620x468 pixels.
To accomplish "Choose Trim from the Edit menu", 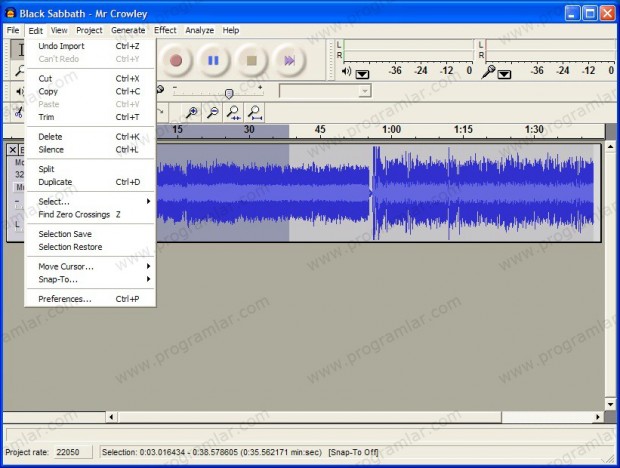I will click(91, 117).
